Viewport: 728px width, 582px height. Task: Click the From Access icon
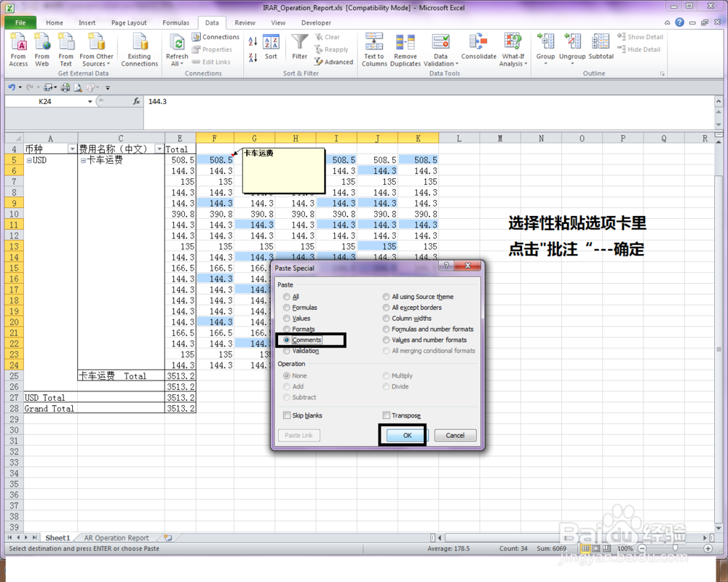tap(19, 49)
